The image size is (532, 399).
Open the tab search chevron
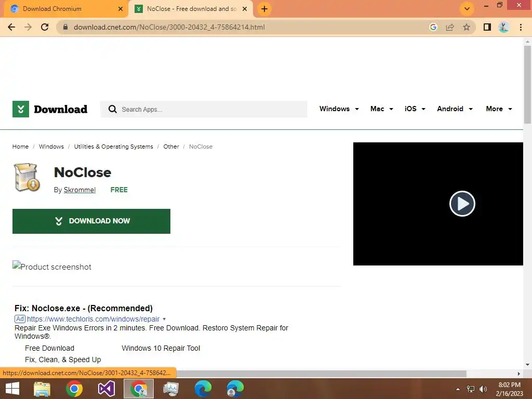[467, 9]
